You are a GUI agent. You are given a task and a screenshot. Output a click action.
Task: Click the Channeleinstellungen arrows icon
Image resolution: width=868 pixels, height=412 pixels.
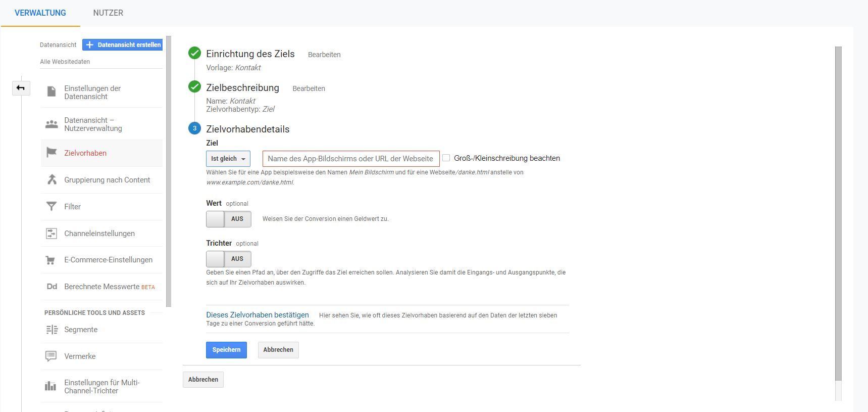coord(52,233)
